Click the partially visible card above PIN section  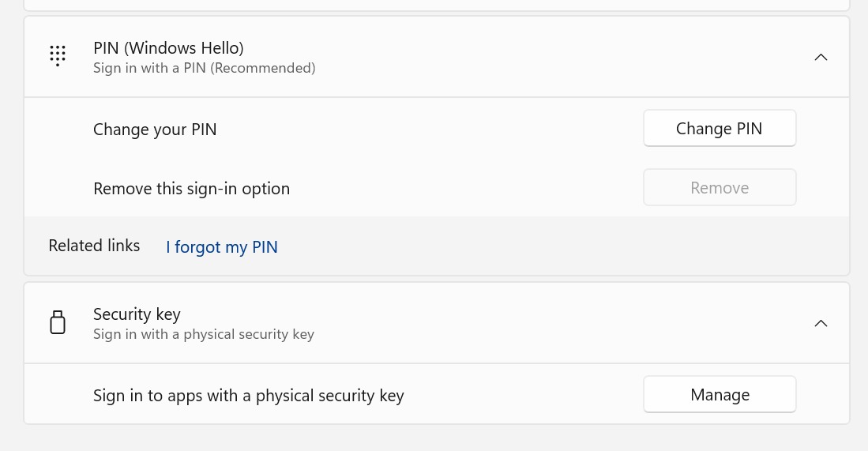click(436, 5)
